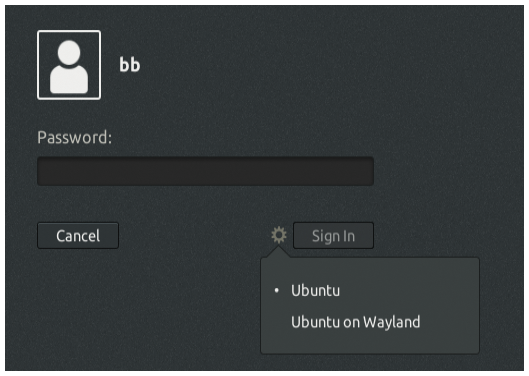
Task: Select the silhouette profile image for bb
Action: click(69, 65)
